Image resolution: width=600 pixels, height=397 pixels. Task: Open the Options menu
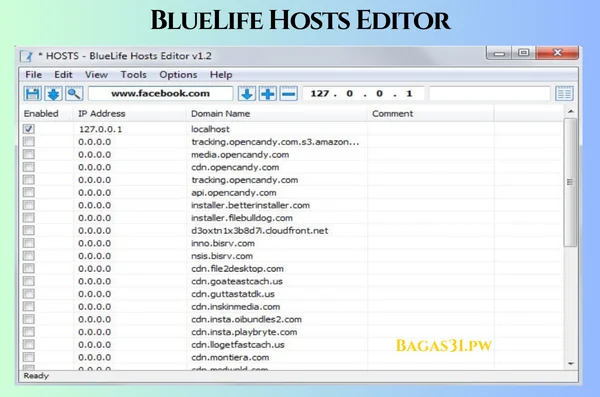point(178,75)
